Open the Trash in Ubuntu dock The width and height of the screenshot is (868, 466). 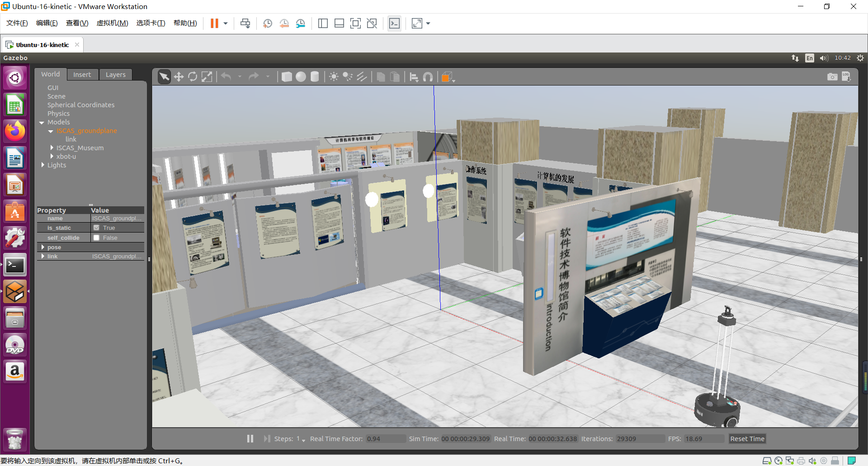tap(15, 439)
